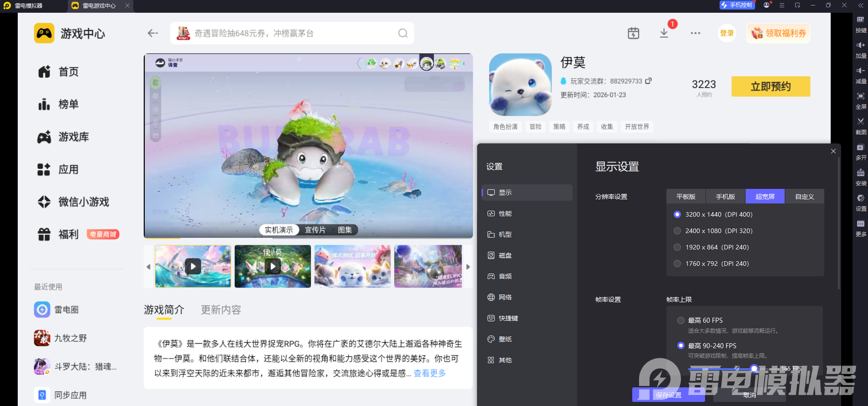The width and height of the screenshot is (868, 406).
Task: Open the calendar check-in icon
Action: click(633, 33)
